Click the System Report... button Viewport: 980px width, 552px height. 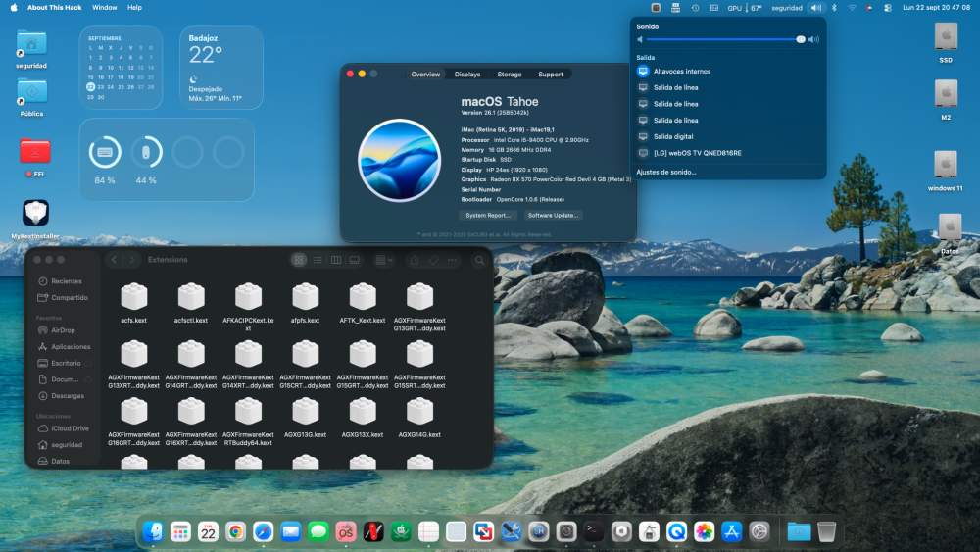488,215
